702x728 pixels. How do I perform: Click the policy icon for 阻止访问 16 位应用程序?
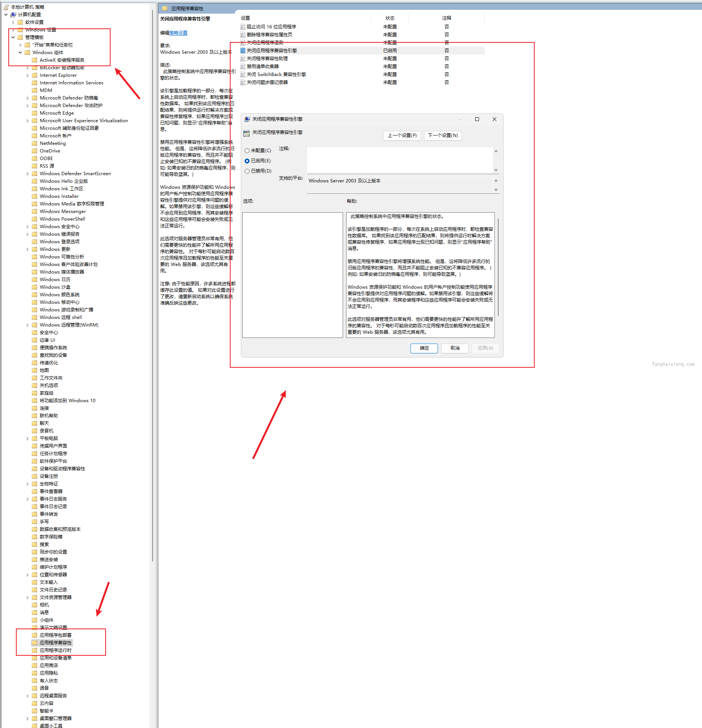pyautogui.click(x=243, y=26)
